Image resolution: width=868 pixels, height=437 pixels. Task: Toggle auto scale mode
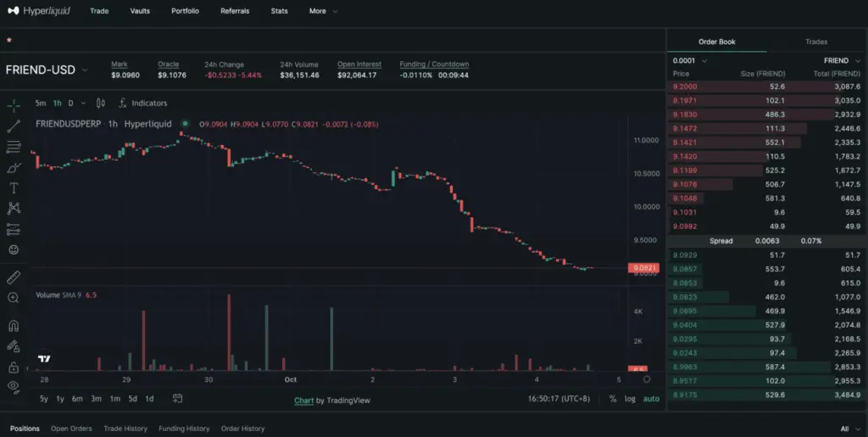(x=651, y=399)
